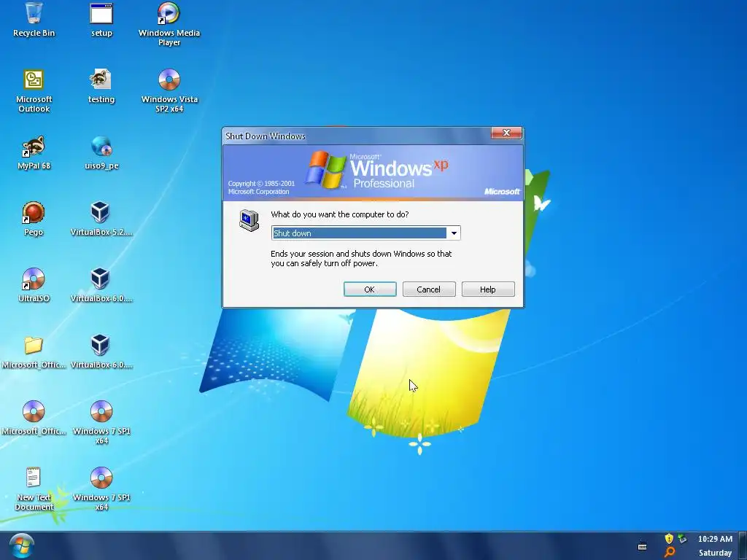747x560 pixels.
Task: Open the MyPal 68 browser shortcut
Action: (34, 152)
